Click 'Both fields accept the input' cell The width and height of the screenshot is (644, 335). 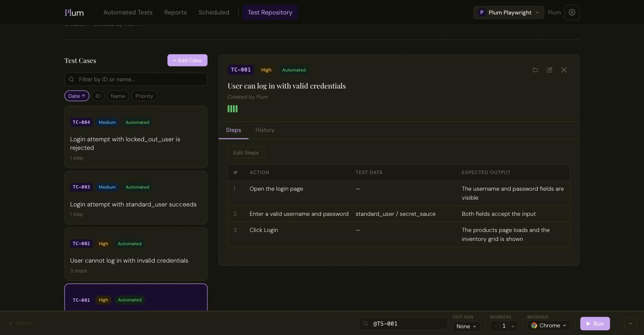pos(499,214)
